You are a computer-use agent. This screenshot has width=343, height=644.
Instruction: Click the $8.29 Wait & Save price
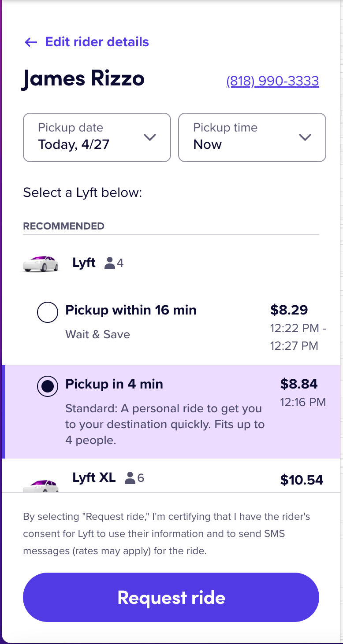pyautogui.click(x=289, y=310)
